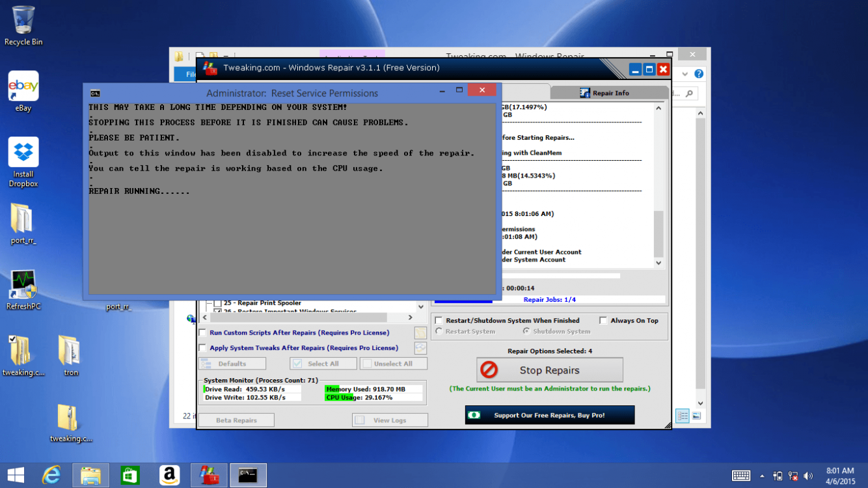Select the Shutdown System radio button
This screenshot has height=488, width=868.
tap(526, 331)
